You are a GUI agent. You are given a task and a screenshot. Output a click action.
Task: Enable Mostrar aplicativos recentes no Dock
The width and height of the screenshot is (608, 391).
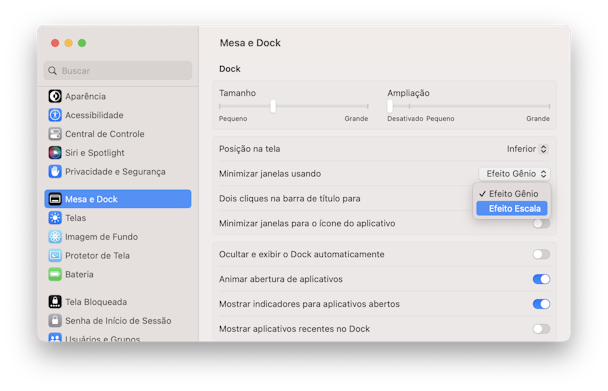(541, 329)
